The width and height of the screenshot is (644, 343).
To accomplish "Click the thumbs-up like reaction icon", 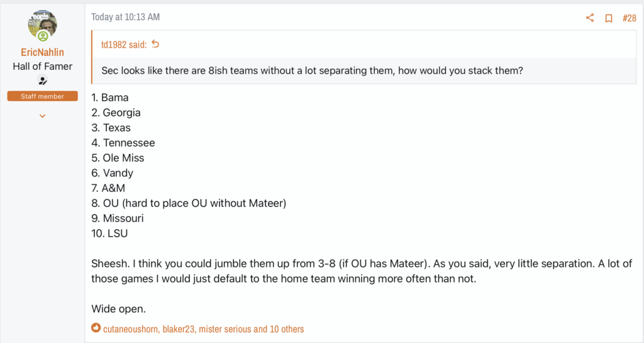I will click(96, 328).
